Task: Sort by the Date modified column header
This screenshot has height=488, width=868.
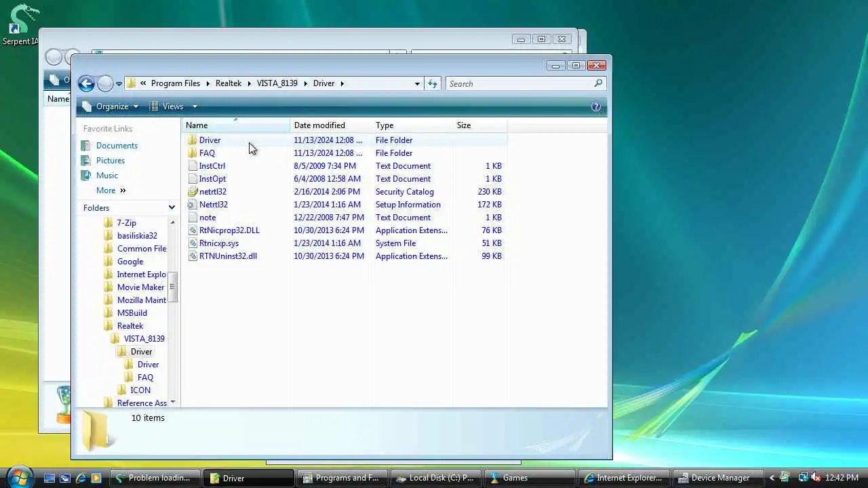Action: click(330, 125)
